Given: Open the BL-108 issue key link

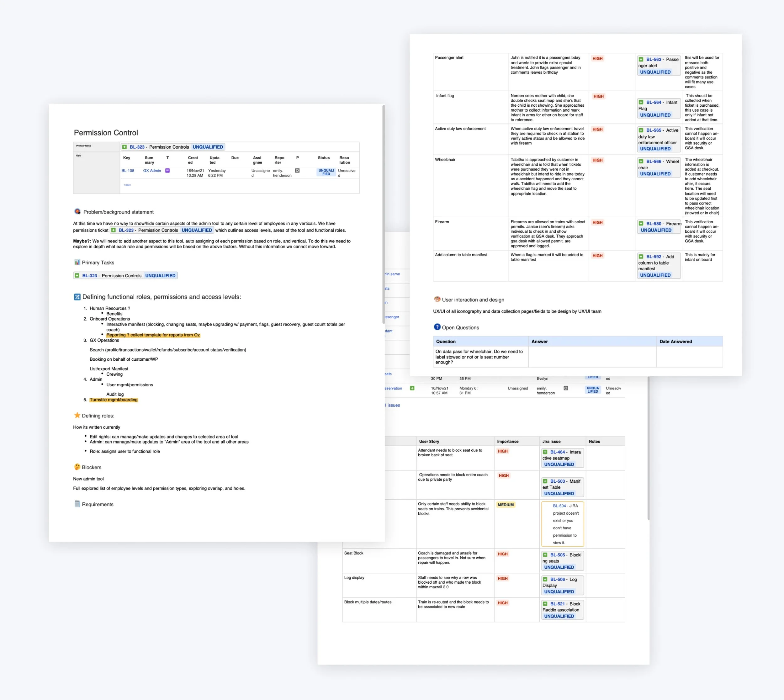Looking at the screenshot, I should tap(128, 171).
